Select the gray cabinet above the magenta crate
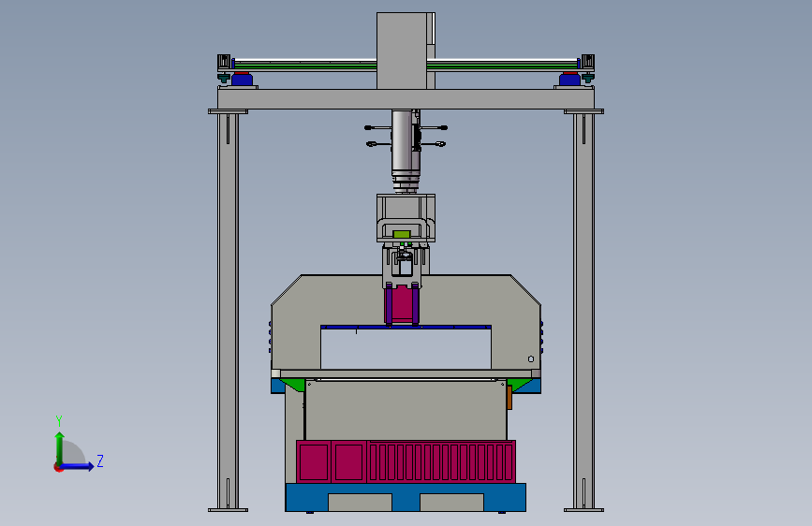This screenshot has height=526, width=812. coord(406,410)
